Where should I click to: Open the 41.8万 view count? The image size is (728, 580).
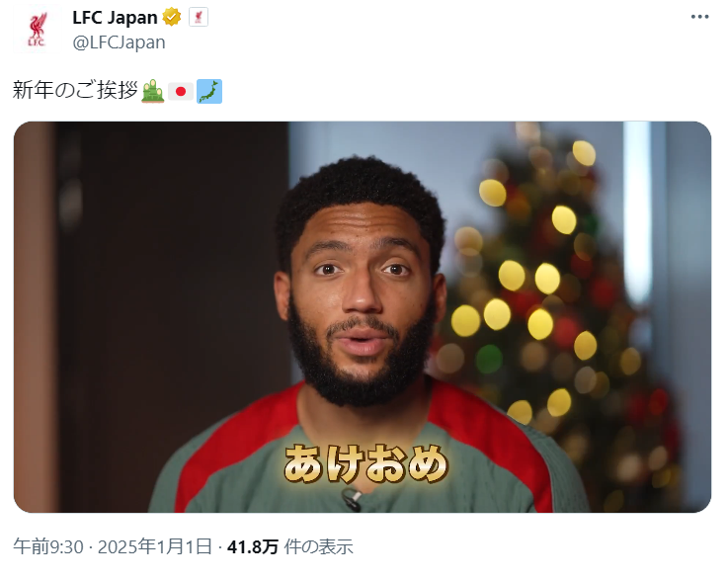pyautogui.click(x=253, y=546)
